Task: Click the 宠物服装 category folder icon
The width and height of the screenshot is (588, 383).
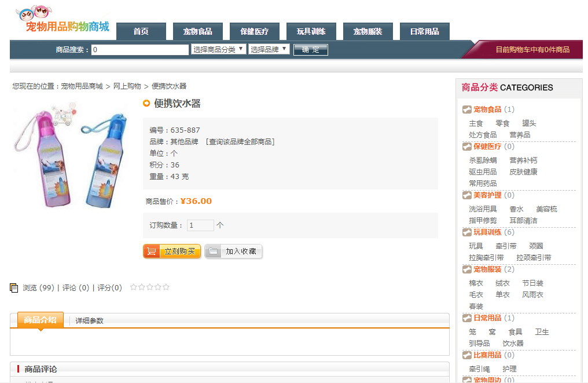Action: [x=467, y=269]
